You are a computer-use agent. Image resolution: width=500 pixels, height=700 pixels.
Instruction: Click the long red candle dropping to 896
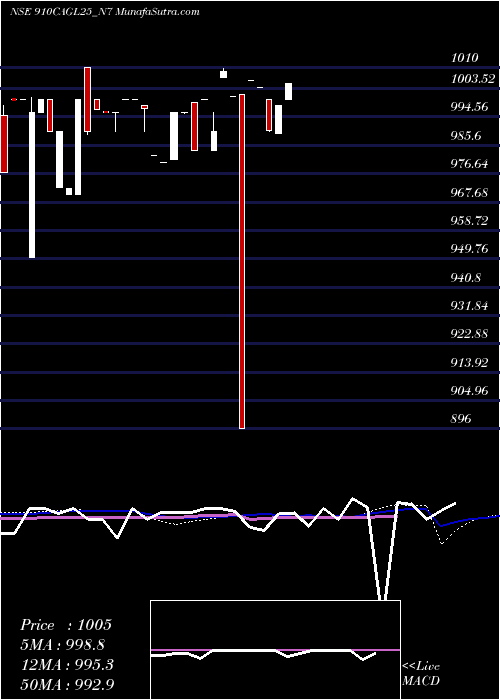pos(242,261)
